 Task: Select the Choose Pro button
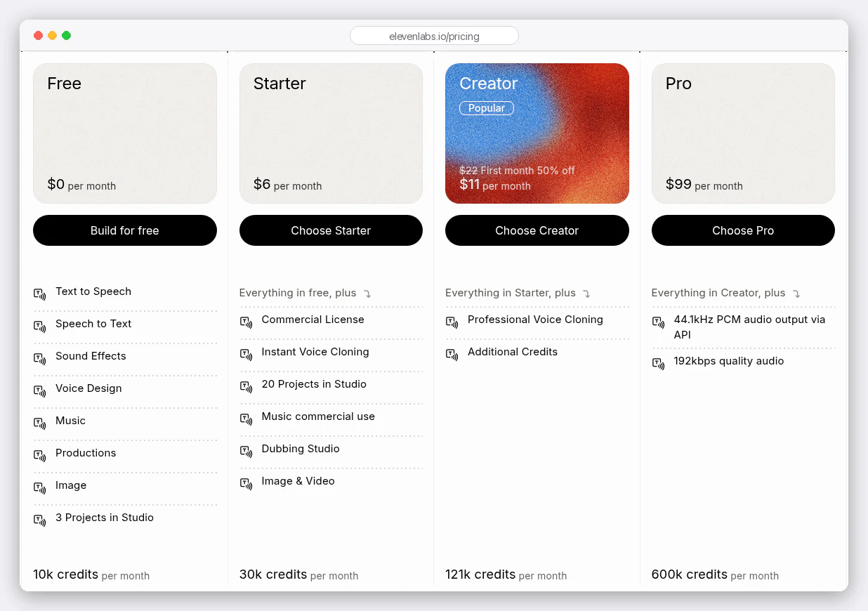click(743, 230)
